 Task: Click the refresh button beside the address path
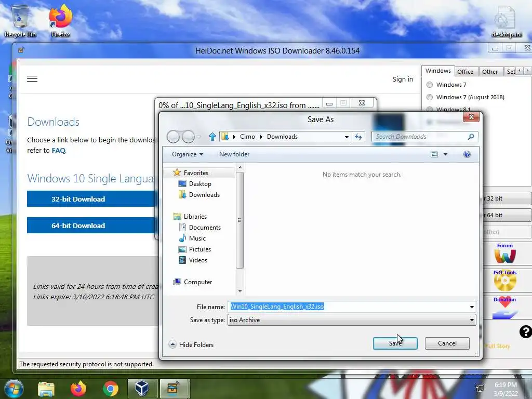tap(358, 137)
